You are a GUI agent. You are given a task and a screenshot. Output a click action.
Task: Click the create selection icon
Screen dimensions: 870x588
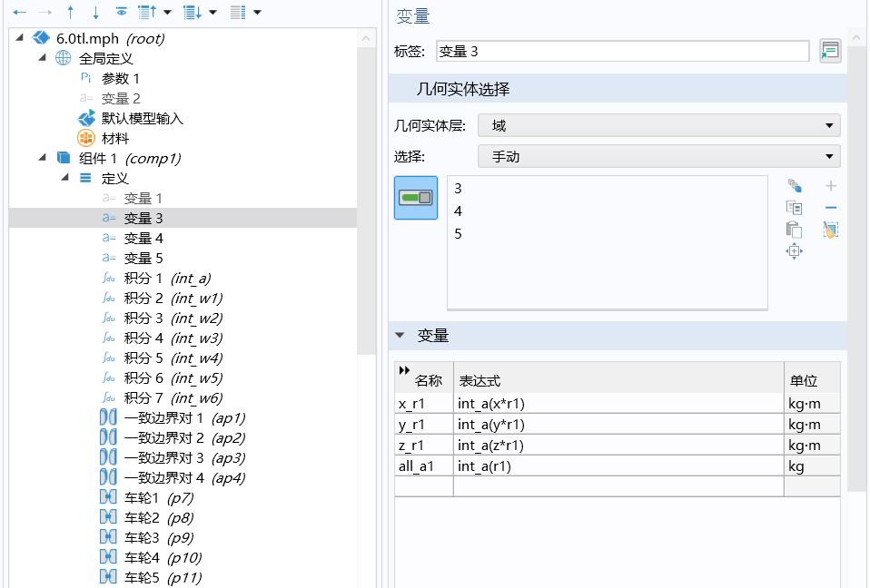(x=794, y=186)
